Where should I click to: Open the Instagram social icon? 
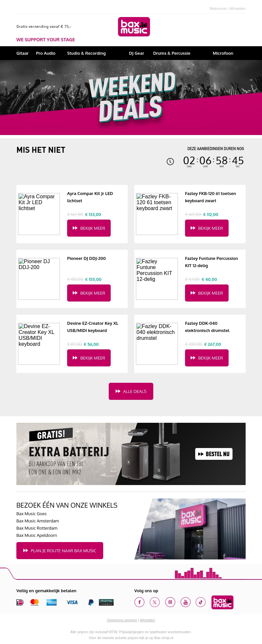tap(170, 602)
